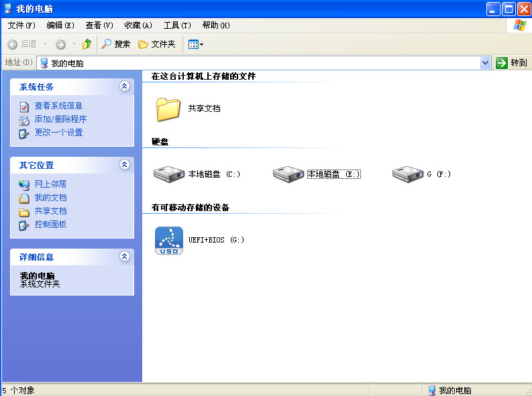Viewport: 532px width, 396px height.
Task: Click the add/remove programs CD icon
Action: click(24, 120)
